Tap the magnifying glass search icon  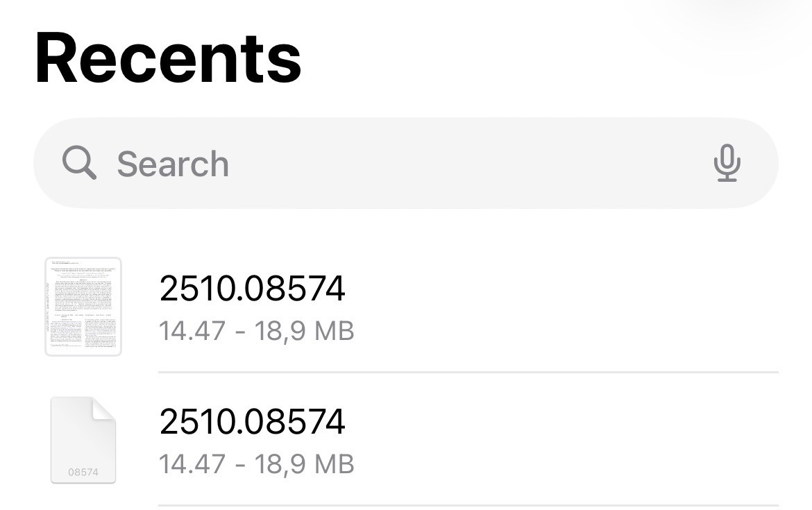click(79, 163)
